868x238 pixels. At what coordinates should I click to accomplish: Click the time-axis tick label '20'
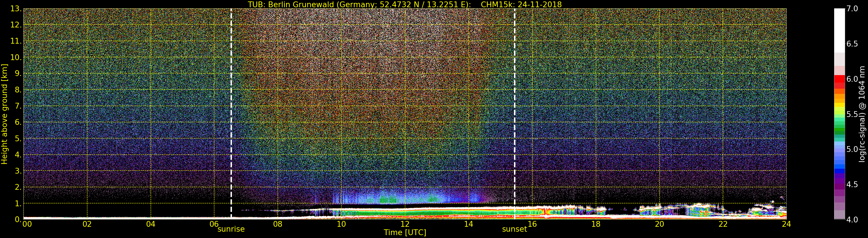tap(659, 224)
